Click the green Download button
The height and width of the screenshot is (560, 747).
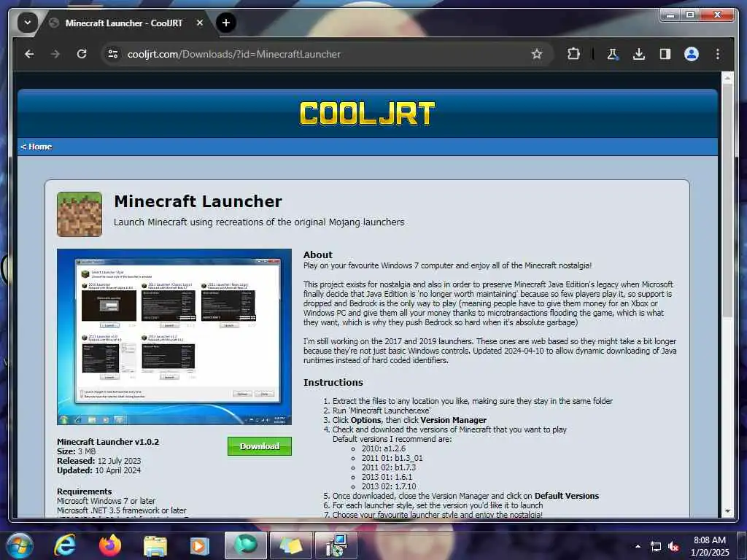click(x=260, y=446)
